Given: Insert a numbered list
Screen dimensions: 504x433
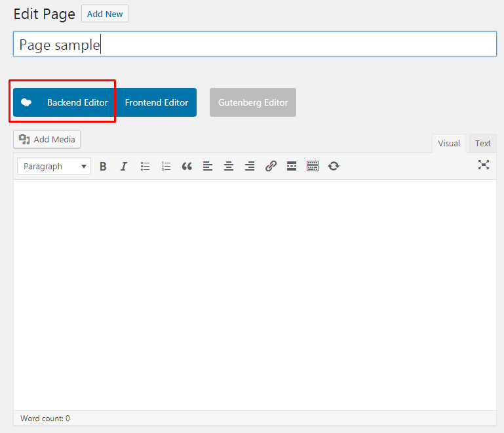Looking at the screenshot, I should pos(166,167).
